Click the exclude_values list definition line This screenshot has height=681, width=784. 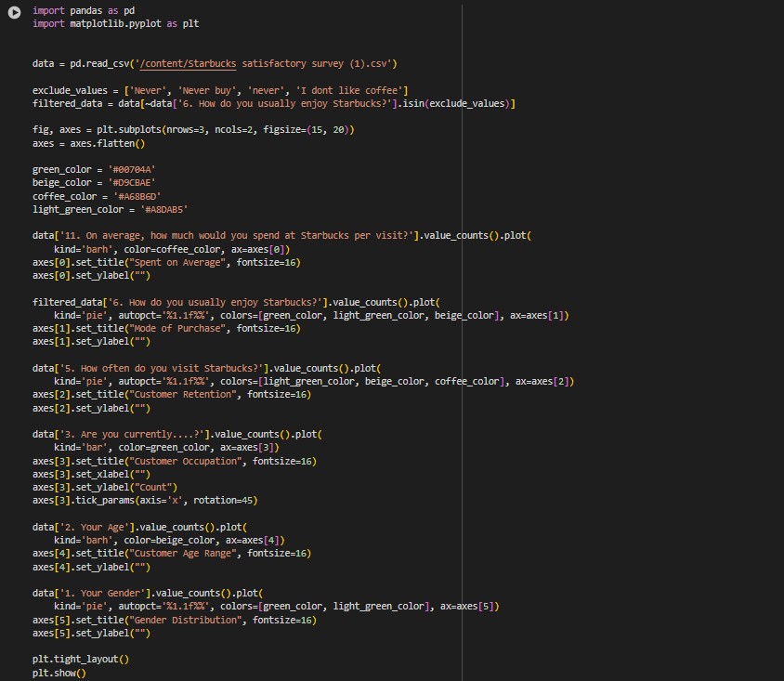tap(220, 90)
